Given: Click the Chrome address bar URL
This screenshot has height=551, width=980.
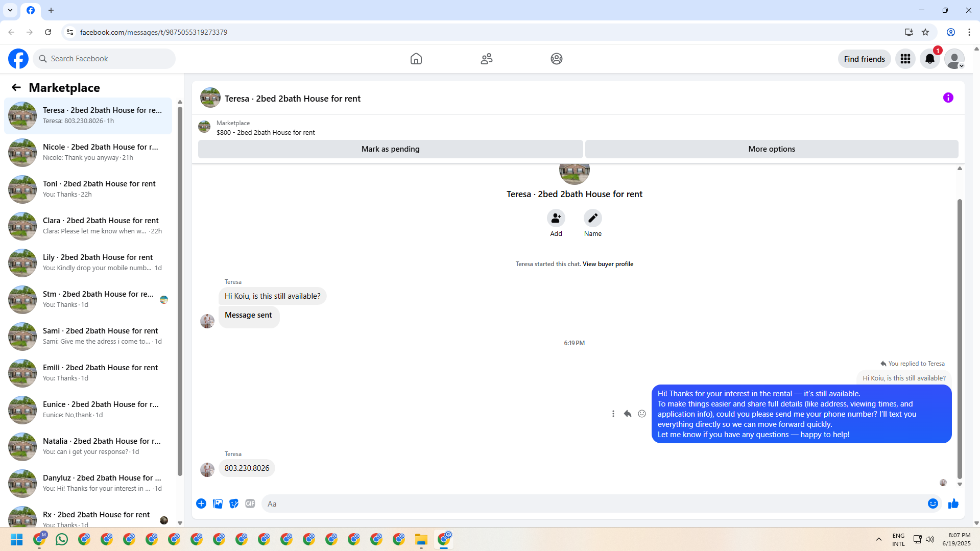Looking at the screenshot, I should click(x=154, y=32).
